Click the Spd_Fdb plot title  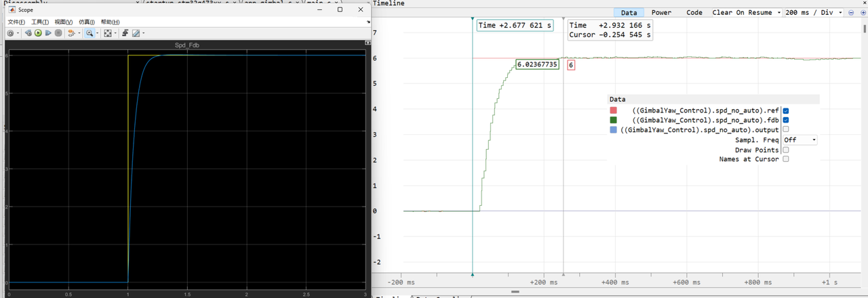[186, 45]
